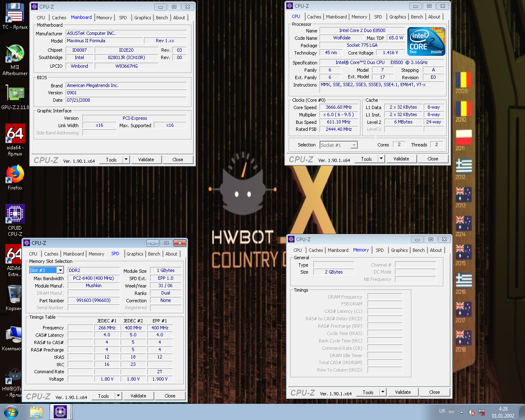525x420 pixels.
Task: Switch to About tab in CPU window
Action: [434, 17]
